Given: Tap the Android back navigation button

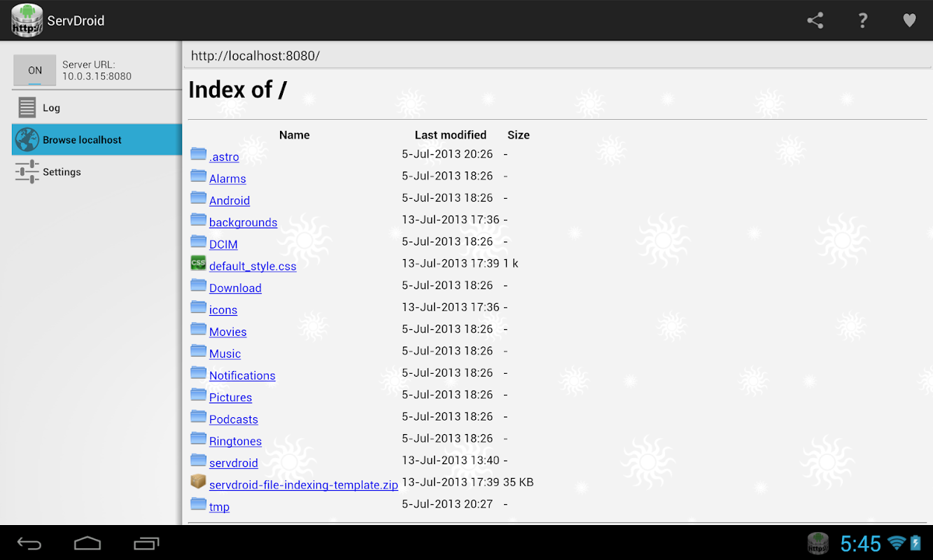Looking at the screenshot, I should tap(29, 543).
